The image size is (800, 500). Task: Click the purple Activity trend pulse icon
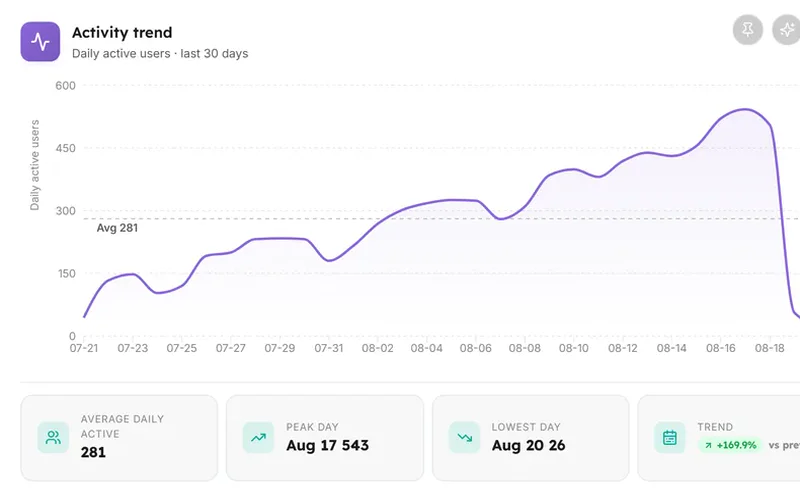coord(40,41)
